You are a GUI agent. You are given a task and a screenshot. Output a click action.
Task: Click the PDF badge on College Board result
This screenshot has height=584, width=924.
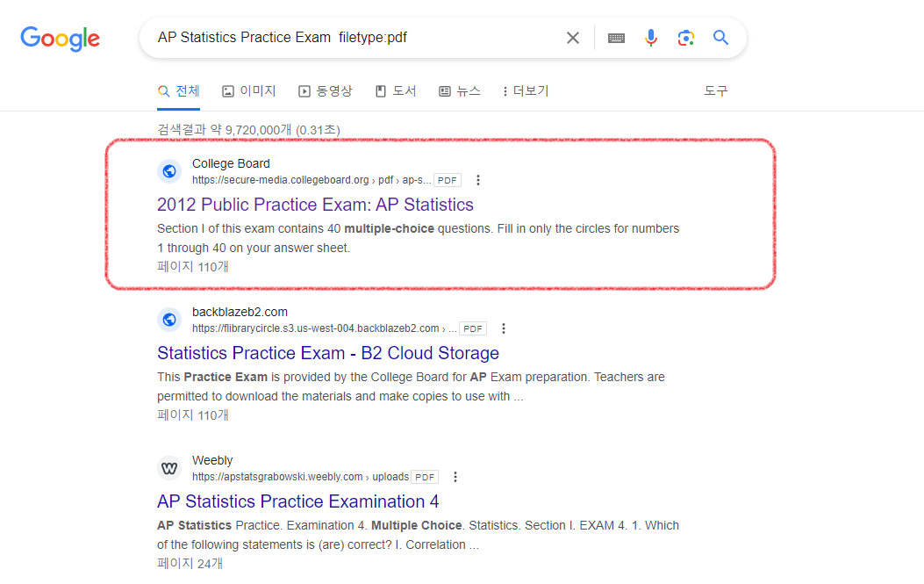coord(448,180)
